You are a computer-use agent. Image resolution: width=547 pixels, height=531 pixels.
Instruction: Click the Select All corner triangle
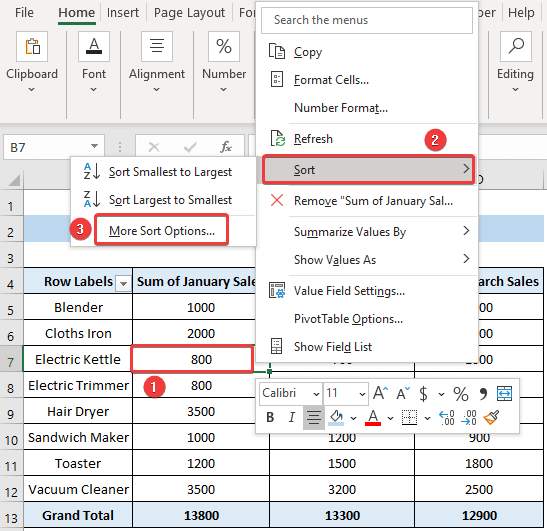point(14,180)
